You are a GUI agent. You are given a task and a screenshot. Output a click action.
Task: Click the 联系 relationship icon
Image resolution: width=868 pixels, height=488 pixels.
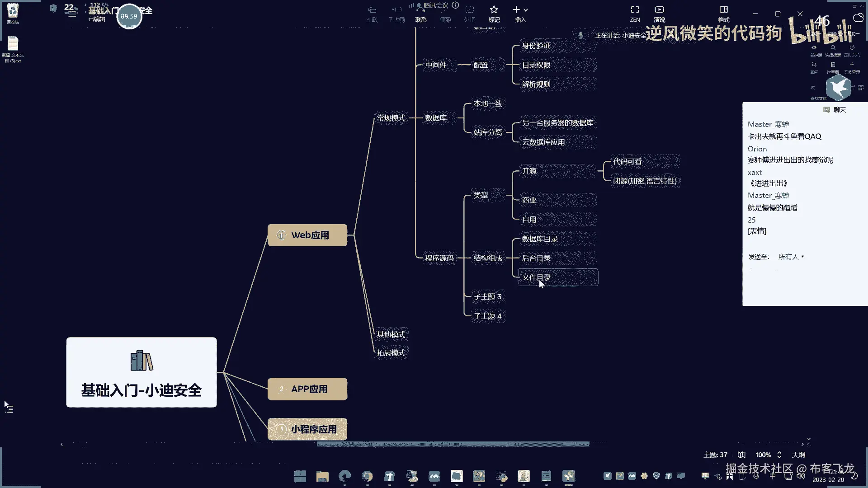(x=420, y=10)
